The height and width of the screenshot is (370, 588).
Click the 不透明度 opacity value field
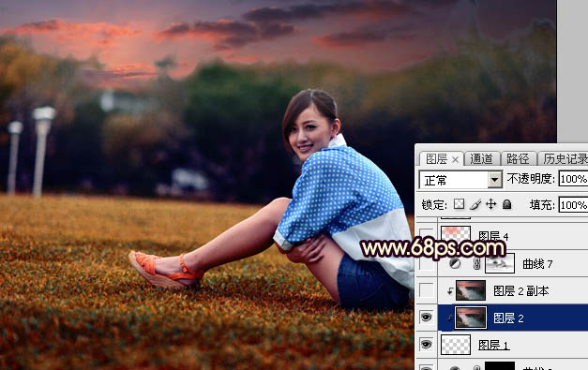573,179
